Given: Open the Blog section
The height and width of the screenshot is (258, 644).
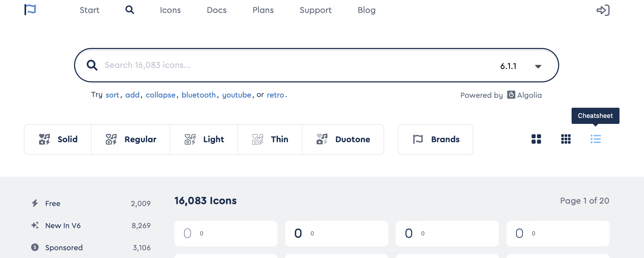Looking at the screenshot, I should click(366, 10).
